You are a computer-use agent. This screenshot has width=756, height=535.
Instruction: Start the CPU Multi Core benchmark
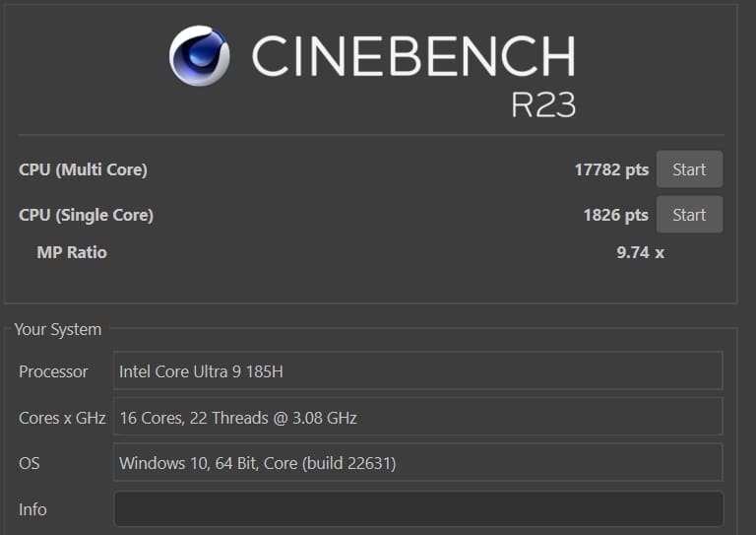click(x=689, y=169)
